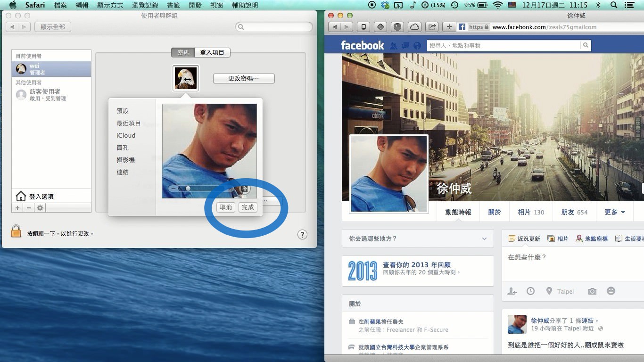Open the help question mark button
This screenshot has width=644, height=362.
pos(303,235)
